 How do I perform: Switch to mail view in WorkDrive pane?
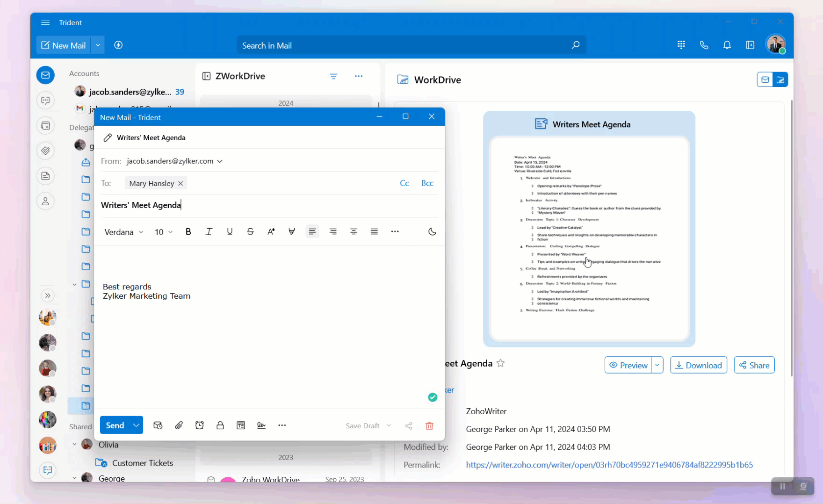pyautogui.click(x=765, y=80)
